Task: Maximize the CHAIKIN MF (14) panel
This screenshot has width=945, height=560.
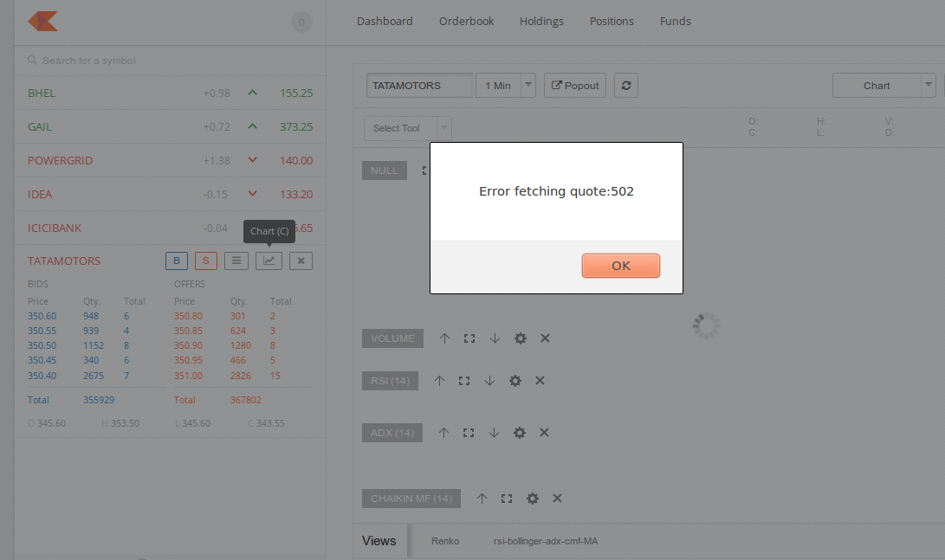Action: click(x=507, y=499)
